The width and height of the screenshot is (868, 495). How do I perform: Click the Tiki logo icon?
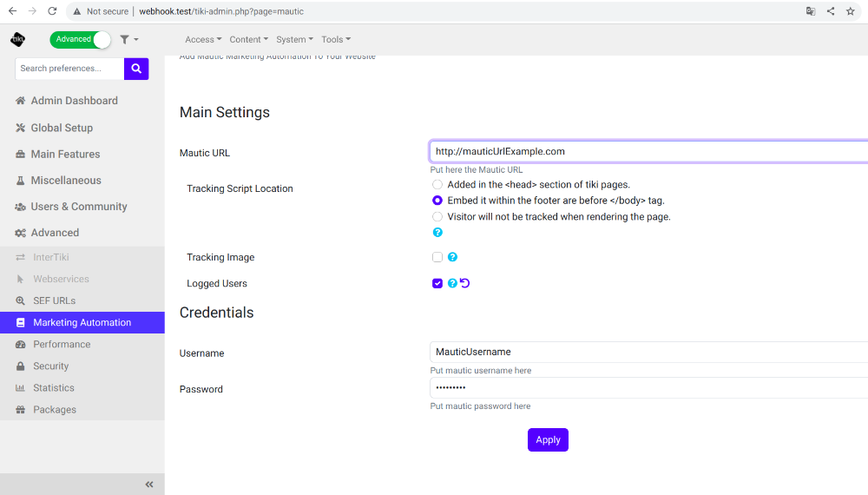pyautogui.click(x=17, y=39)
